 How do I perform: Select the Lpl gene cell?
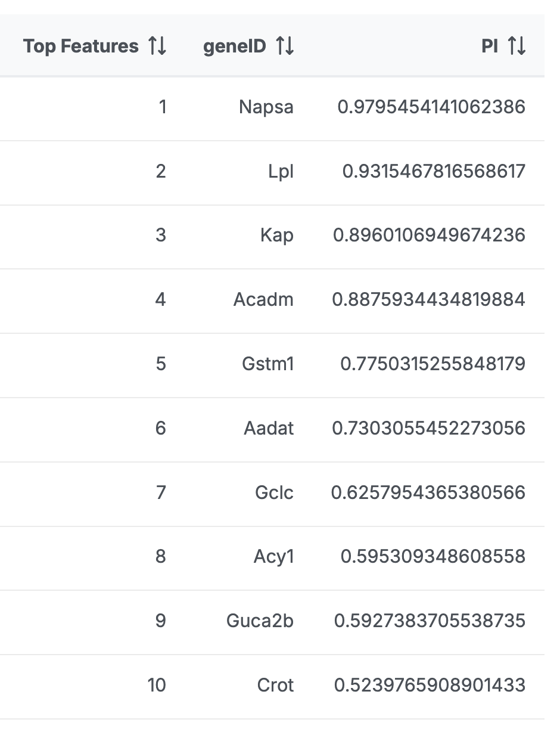pyautogui.click(x=281, y=172)
